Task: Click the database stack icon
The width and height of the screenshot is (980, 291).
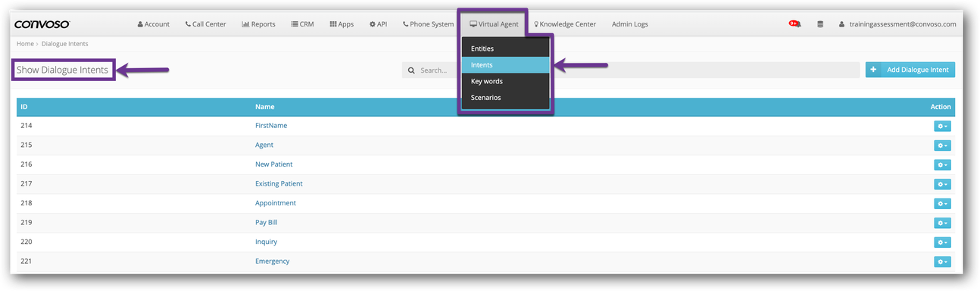Action: pos(820,24)
